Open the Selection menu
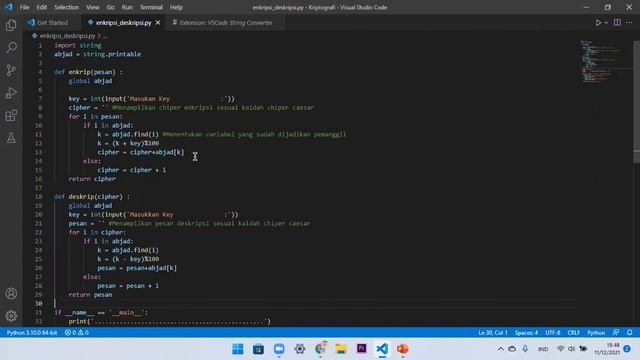Screen dimensions: 640x360 point(67,7)
